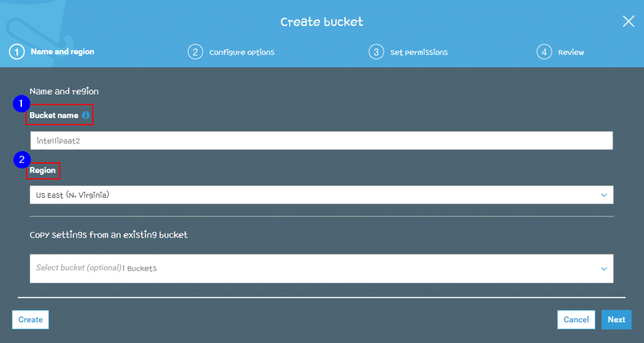Click the Next button
The image size is (644, 343).
pyautogui.click(x=617, y=320)
